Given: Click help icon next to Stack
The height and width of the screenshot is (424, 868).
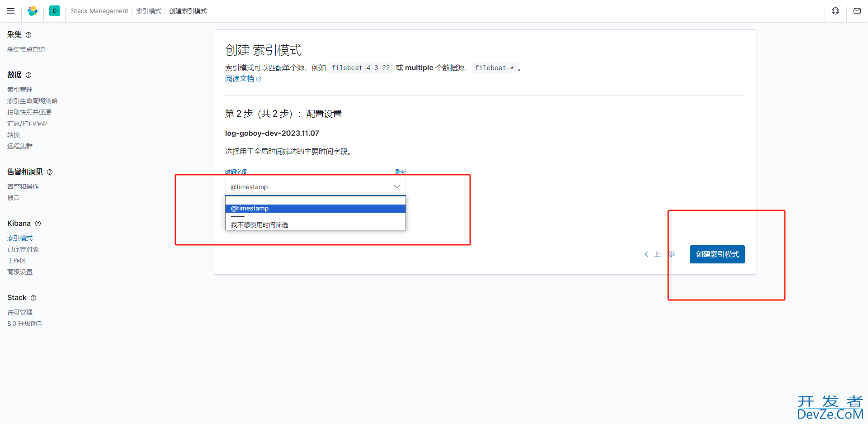Looking at the screenshot, I should 33,298.
